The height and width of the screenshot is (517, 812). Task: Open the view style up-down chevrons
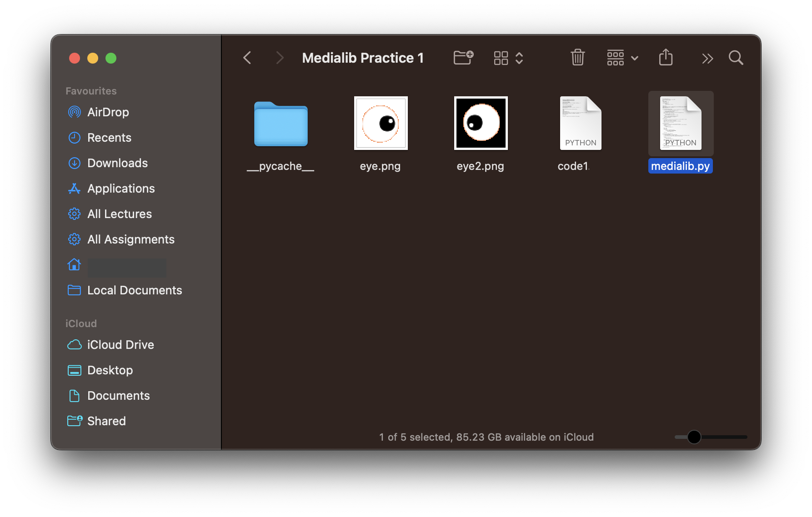click(x=519, y=58)
